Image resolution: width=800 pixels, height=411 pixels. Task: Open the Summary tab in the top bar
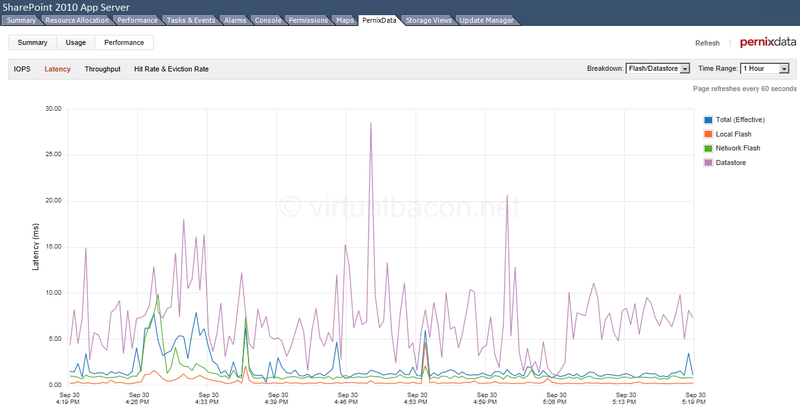click(21, 20)
